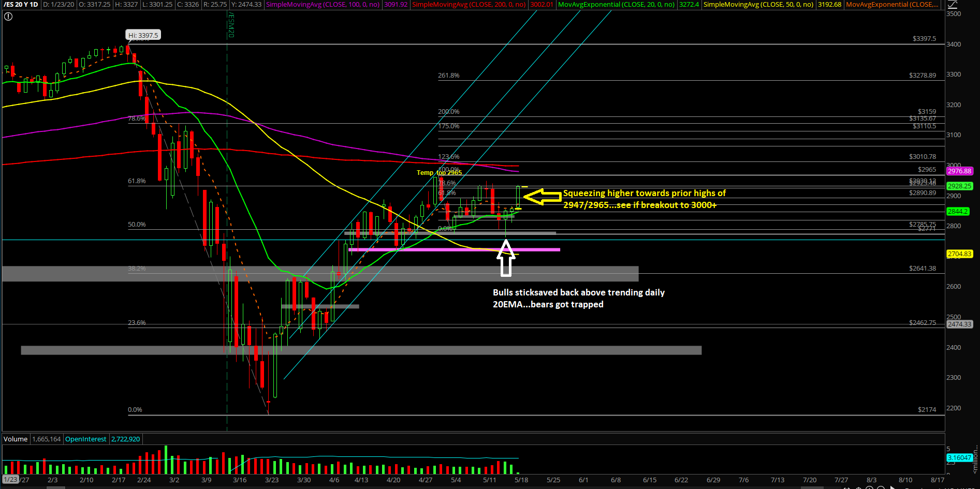Click the 5/18 date on time axis
Screen dimensions: 980x489
(521, 480)
